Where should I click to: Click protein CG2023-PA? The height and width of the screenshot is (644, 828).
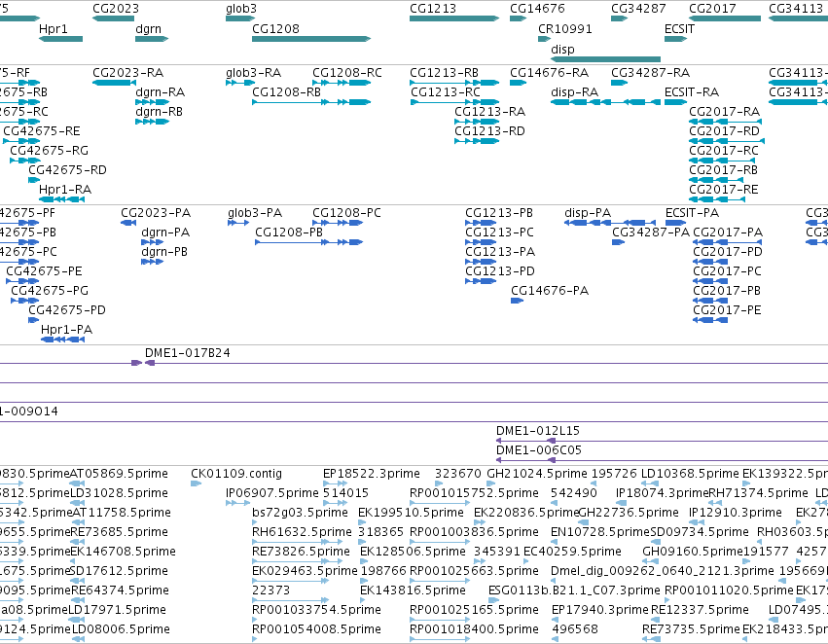156,213
